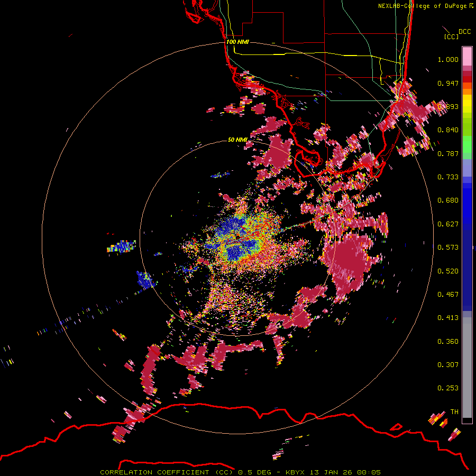The height and width of the screenshot is (476, 476).
Task: Pick the gray section of the color bar
Action: pos(467,368)
